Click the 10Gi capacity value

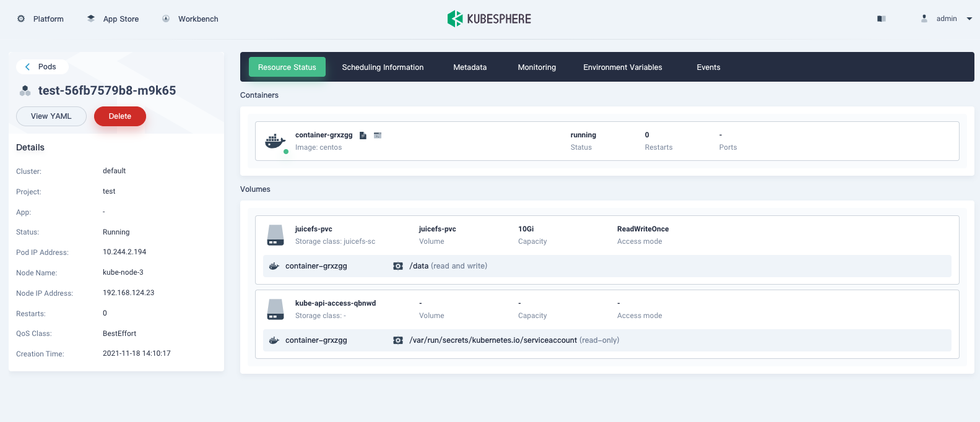click(526, 229)
